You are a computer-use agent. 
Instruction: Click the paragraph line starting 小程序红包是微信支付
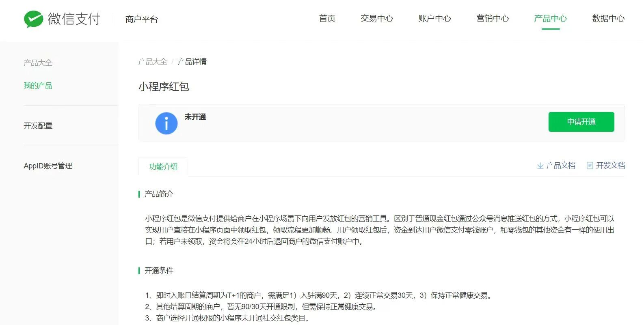coord(380,219)
